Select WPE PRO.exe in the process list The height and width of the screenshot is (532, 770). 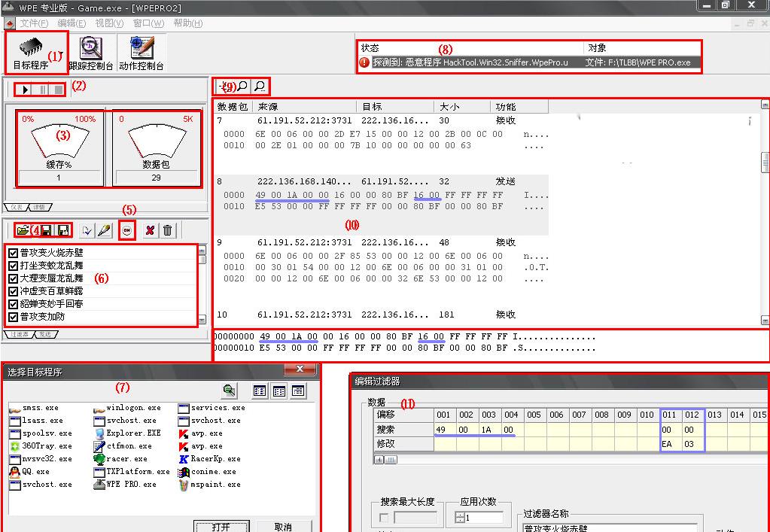(125, 485)
